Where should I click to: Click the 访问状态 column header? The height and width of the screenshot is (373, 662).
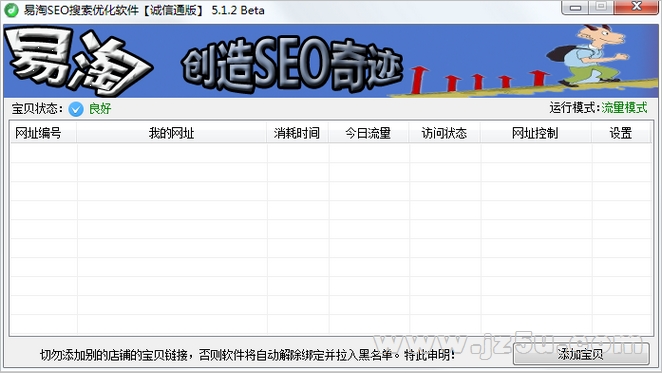point(445,133)
